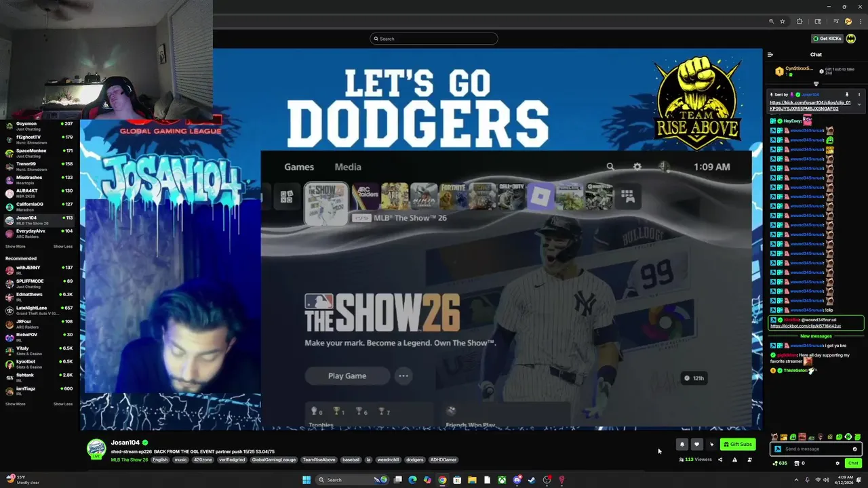This screenshot has height=488, width=868.
Task: Open fishtank recommended channel
Action: pyautogui.click(x=39, y=378)
